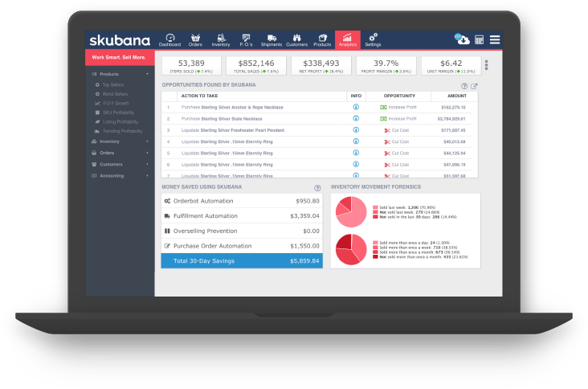Open the vertical dots stats menu

tap(486, 65)
